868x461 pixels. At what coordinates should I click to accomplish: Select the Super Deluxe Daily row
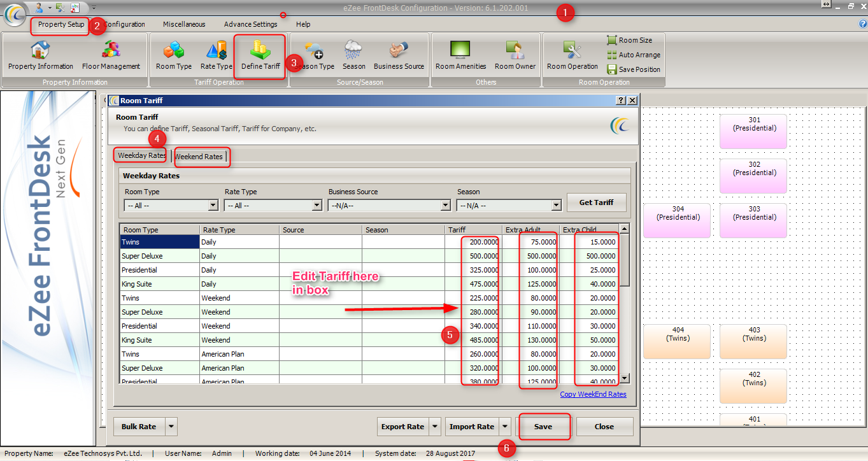pos(369,256)
